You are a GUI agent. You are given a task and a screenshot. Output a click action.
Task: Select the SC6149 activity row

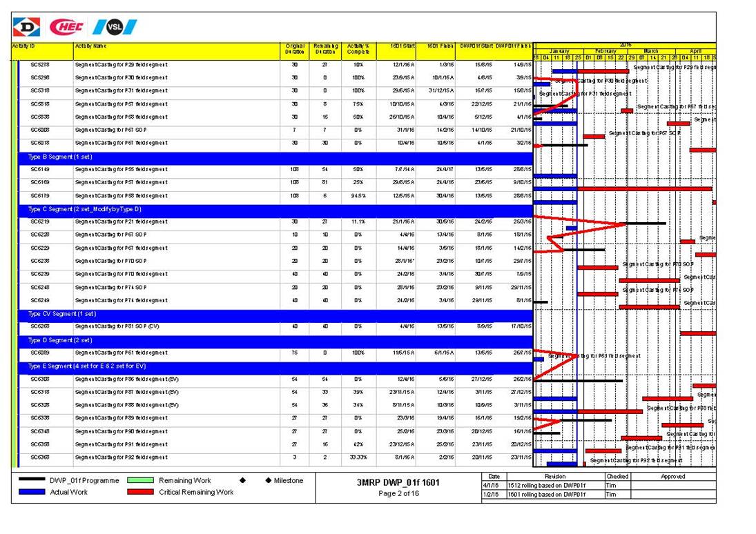(39, 170)
